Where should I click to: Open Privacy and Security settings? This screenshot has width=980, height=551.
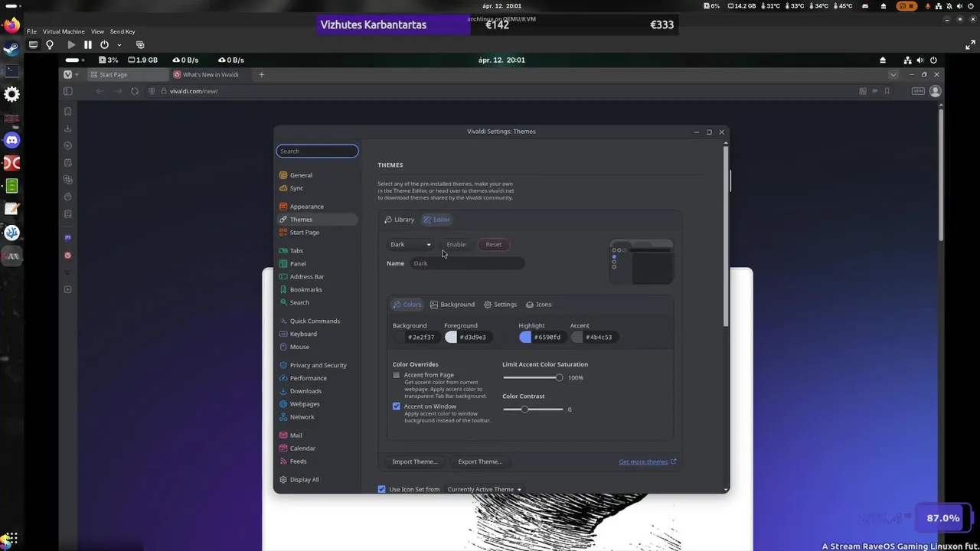pos(318,365)
